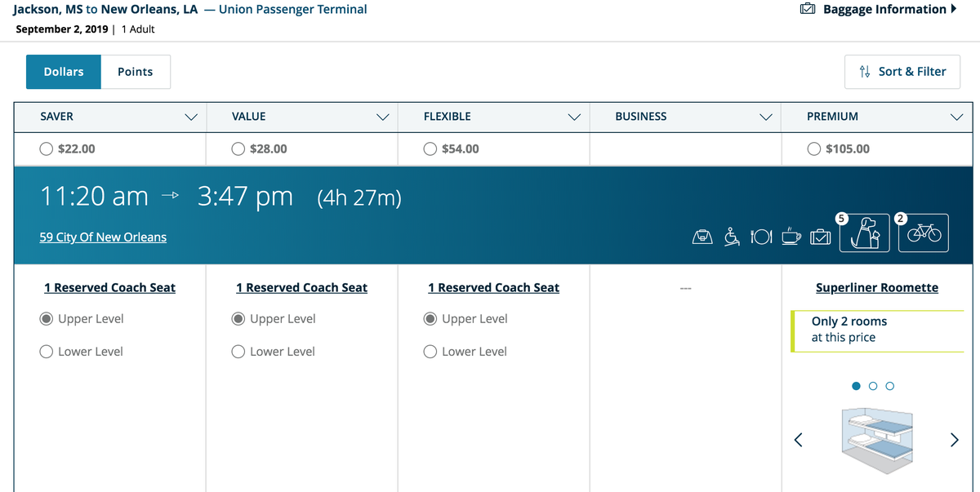This screenshot has width=980, height=492.
Task: Select the Dollars tab
Action: (63, 72)
